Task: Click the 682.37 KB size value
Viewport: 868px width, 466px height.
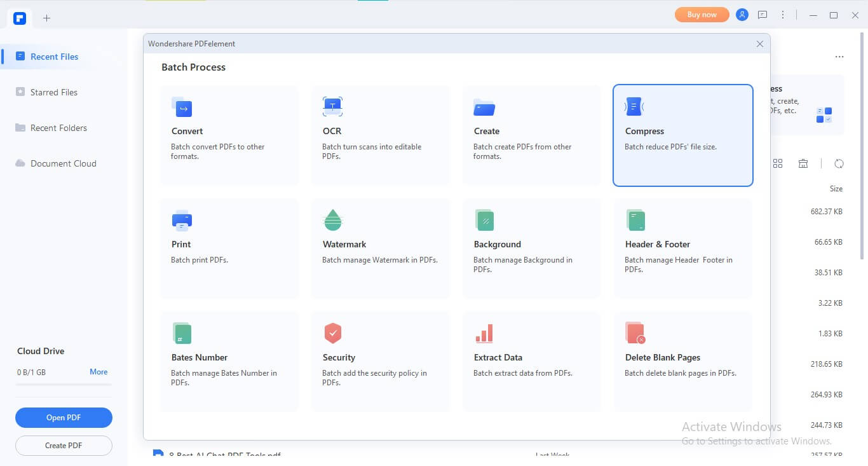Action: tap(827, 211)
